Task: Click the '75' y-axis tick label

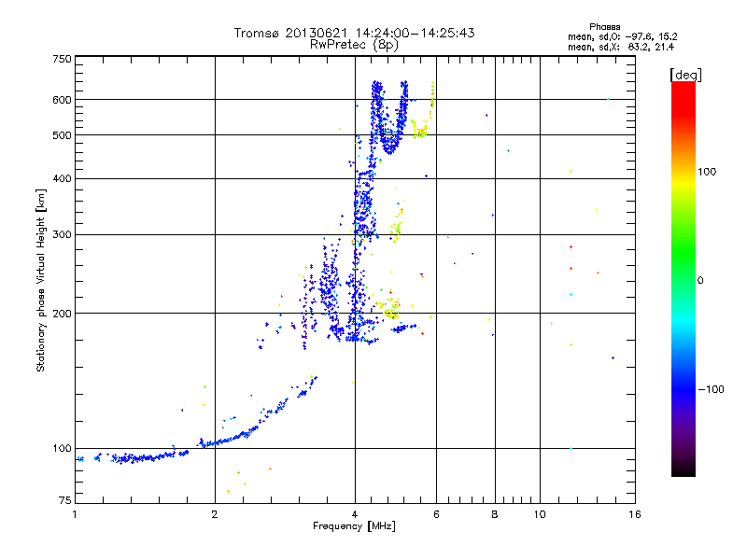Action: click(x=65, y=500)
